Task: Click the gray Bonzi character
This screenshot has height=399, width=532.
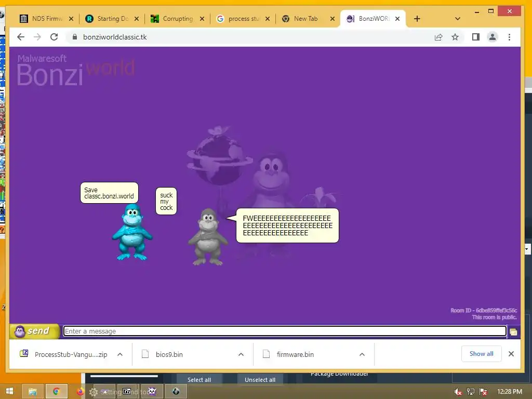Action: 208,237
